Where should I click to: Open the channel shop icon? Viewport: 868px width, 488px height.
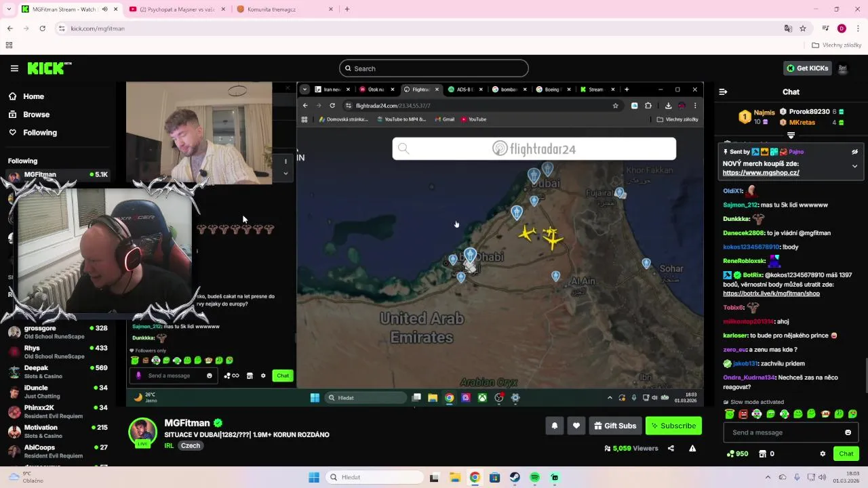point(762,453)
